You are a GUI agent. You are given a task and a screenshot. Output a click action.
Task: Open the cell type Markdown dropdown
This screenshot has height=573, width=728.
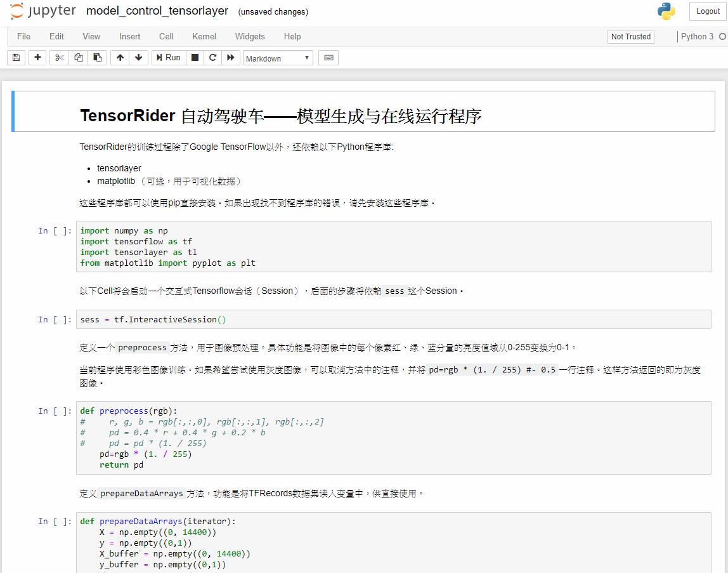(278, 58)
